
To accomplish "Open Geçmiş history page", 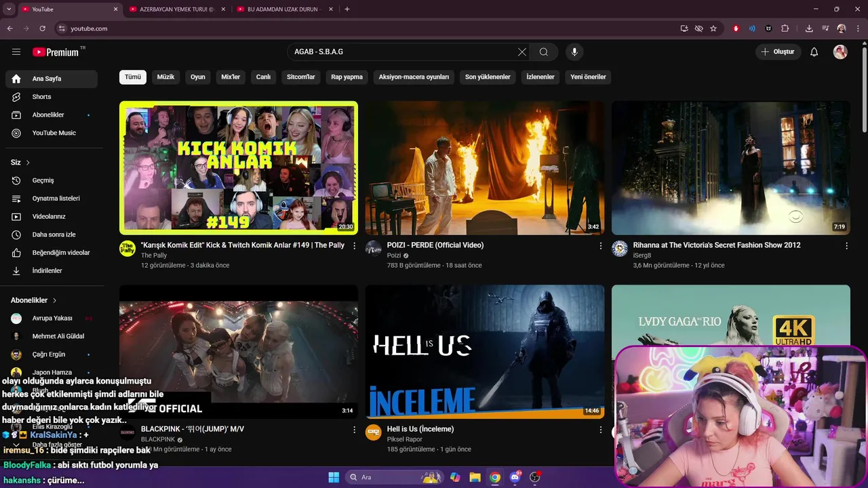I will (52, 180).
